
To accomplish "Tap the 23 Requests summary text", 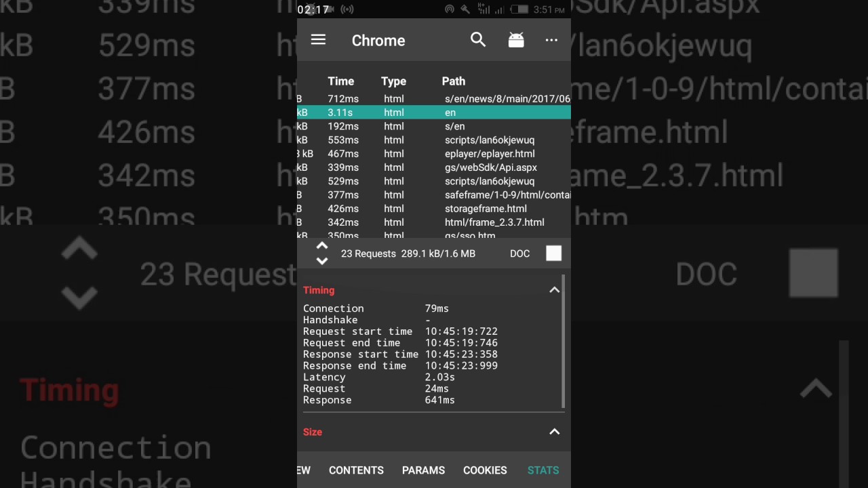I will pyautogui.click(x=368, y=253).
